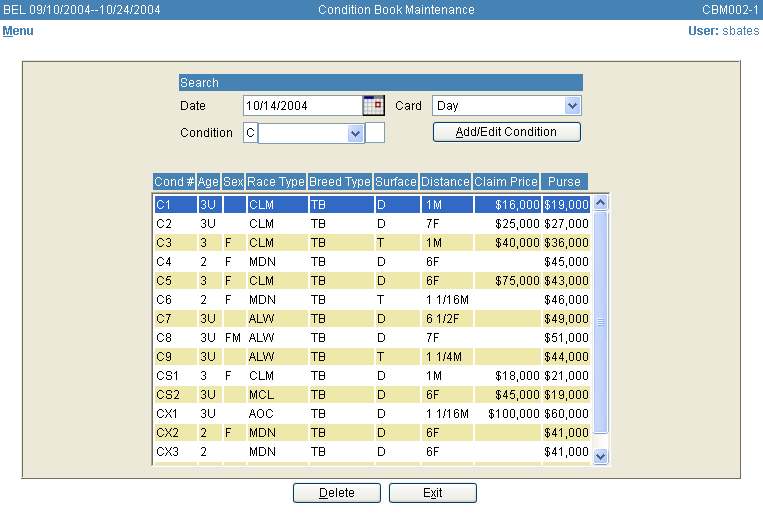Select condition row C3
This screenshot has width=763, height=514.
pyautogui.click(x=370, y=243)
